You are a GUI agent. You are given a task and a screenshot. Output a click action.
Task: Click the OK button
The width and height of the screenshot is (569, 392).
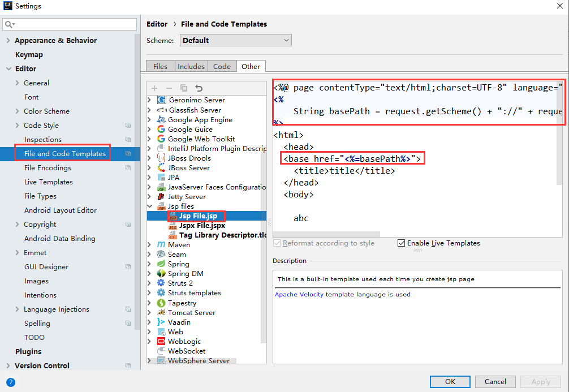450,382
